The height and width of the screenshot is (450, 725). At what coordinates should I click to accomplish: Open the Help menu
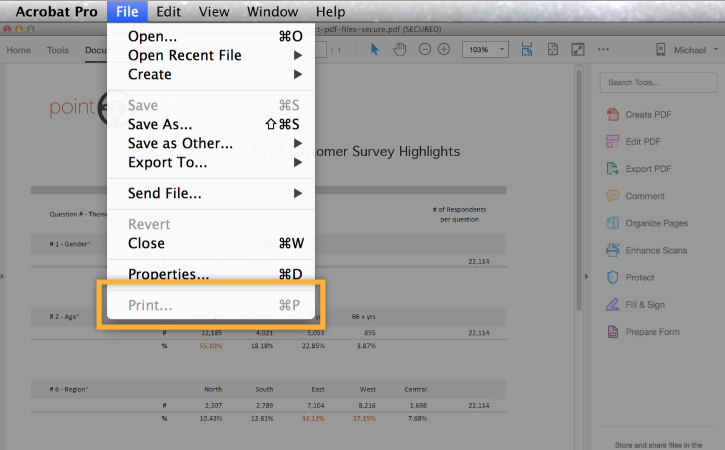click(331, 11)
